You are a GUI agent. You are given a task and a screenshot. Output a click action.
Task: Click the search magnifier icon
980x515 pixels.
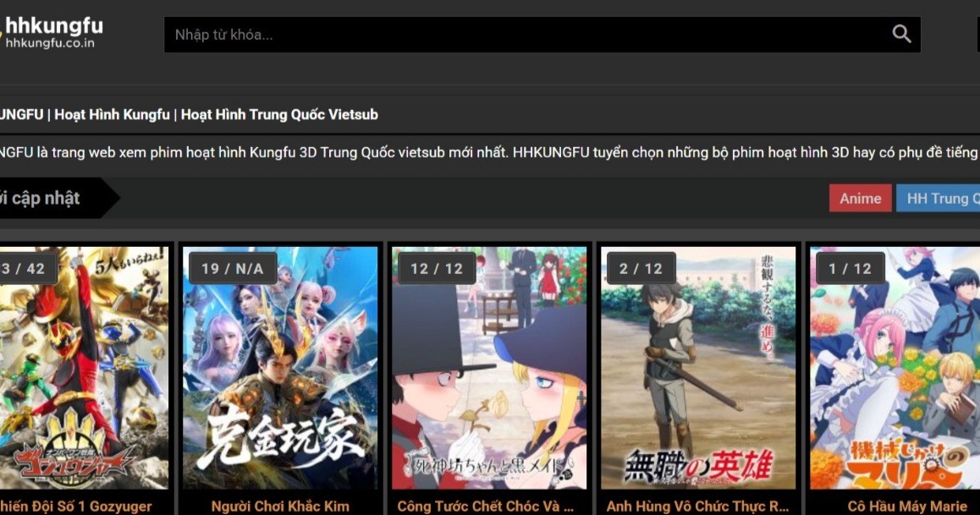pyautogui.click(x=901, y=34)
